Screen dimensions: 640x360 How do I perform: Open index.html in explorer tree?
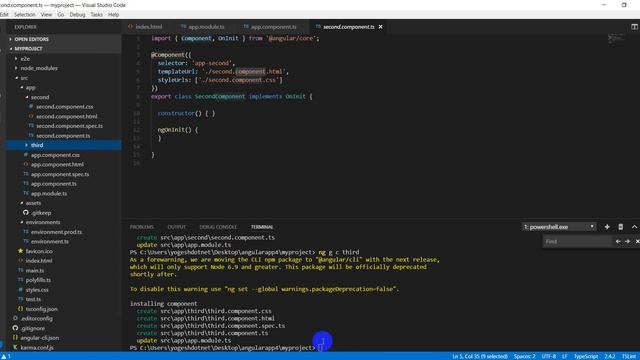39,261
